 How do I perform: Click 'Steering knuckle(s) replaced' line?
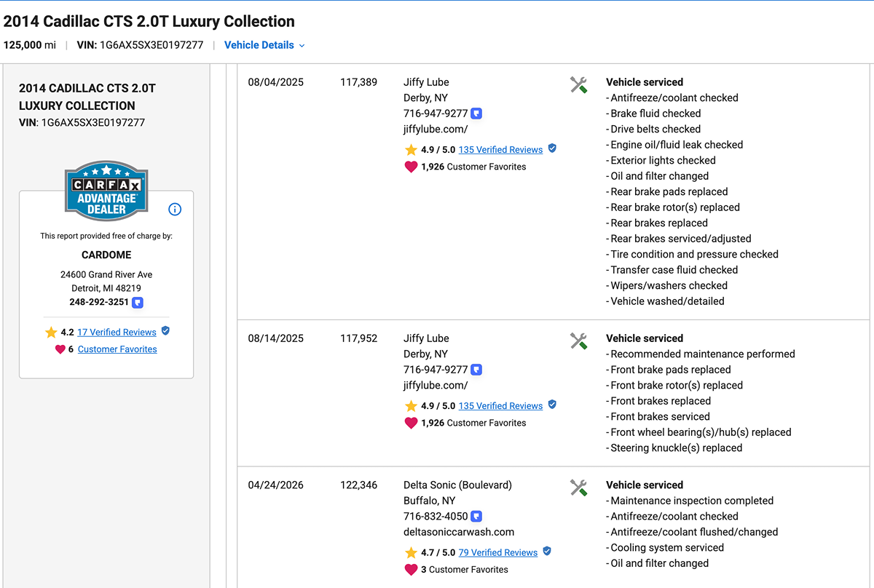click(x=674, y=448)
